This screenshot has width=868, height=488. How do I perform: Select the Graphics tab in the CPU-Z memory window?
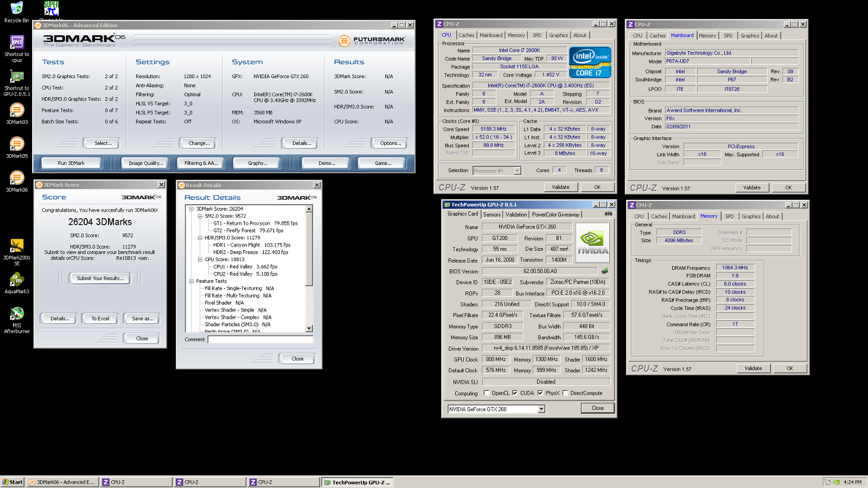coord(751,217)
